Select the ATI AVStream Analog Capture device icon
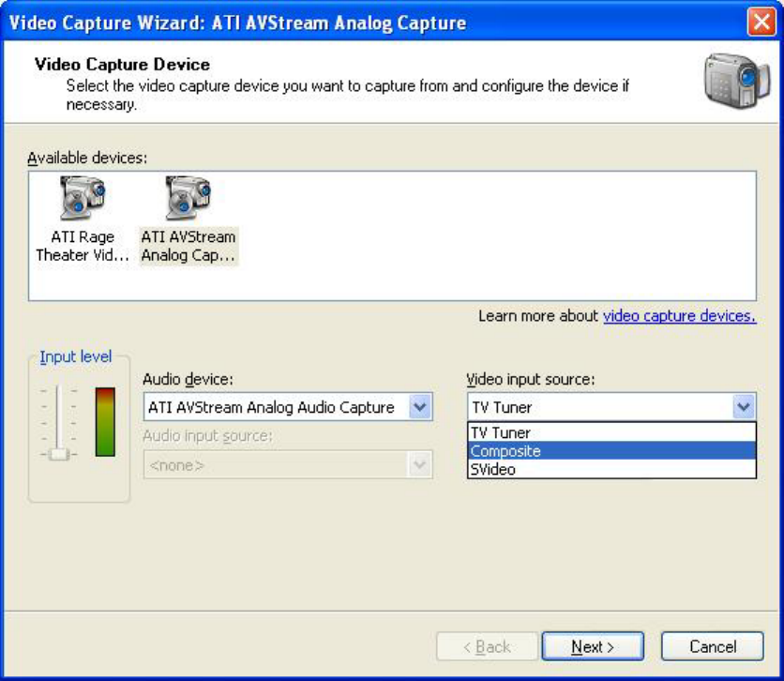The width and height of the screenshot is (784, 681). tap(188, 199)
